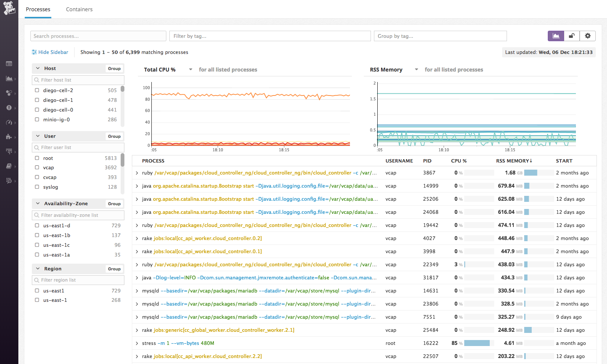
Task: Toggle the charts visibility button in top right
Action: pos(556,36)
